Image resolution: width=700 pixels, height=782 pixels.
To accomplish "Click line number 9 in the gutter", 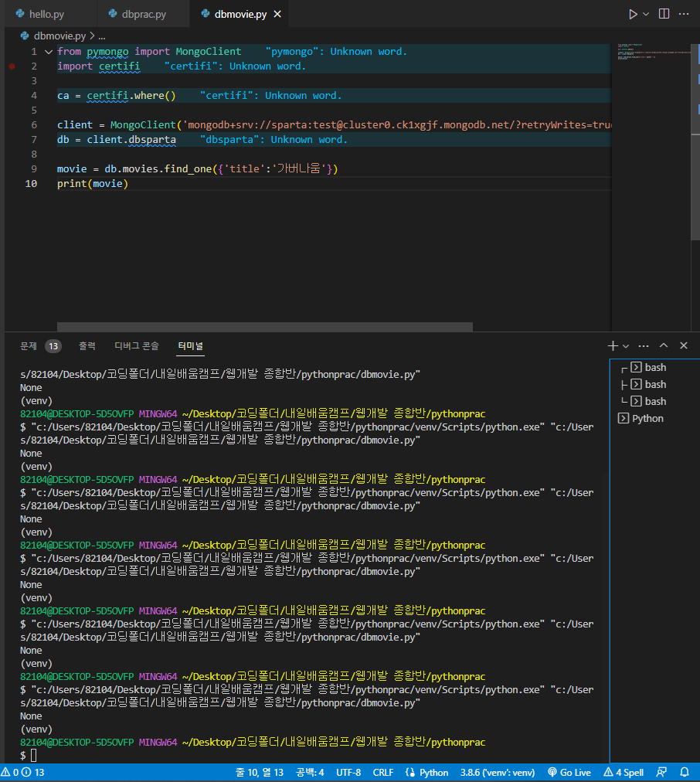I will 34,169.
